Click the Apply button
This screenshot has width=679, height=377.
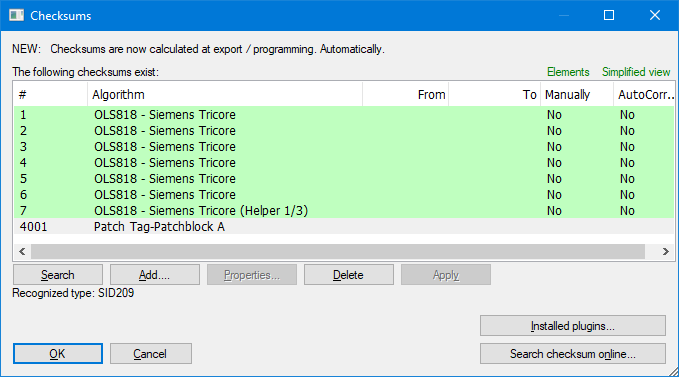(x=446, y=275)
